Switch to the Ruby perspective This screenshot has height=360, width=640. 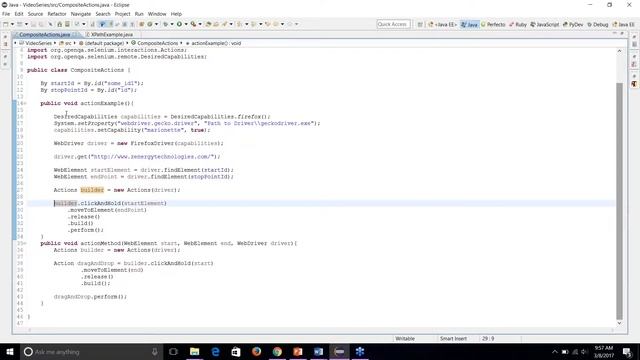point(518,24)
